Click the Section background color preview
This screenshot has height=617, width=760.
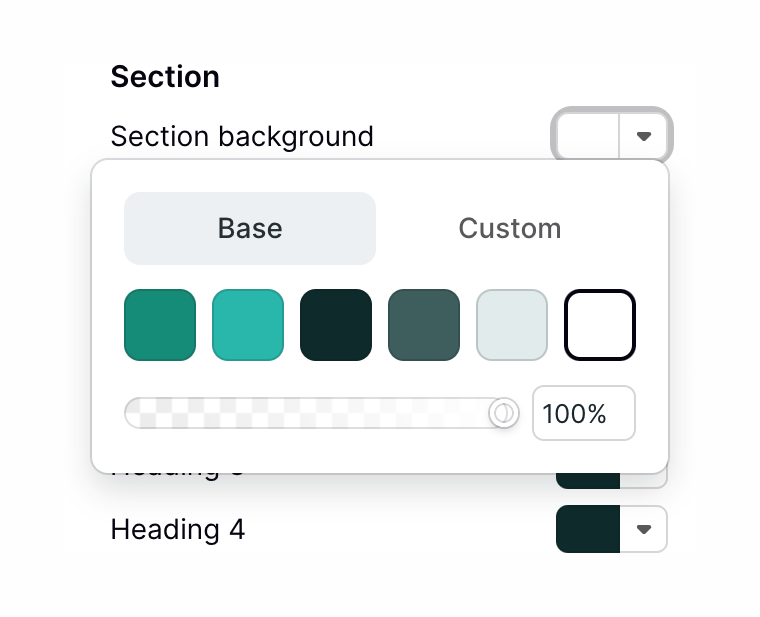pos(588,135)
